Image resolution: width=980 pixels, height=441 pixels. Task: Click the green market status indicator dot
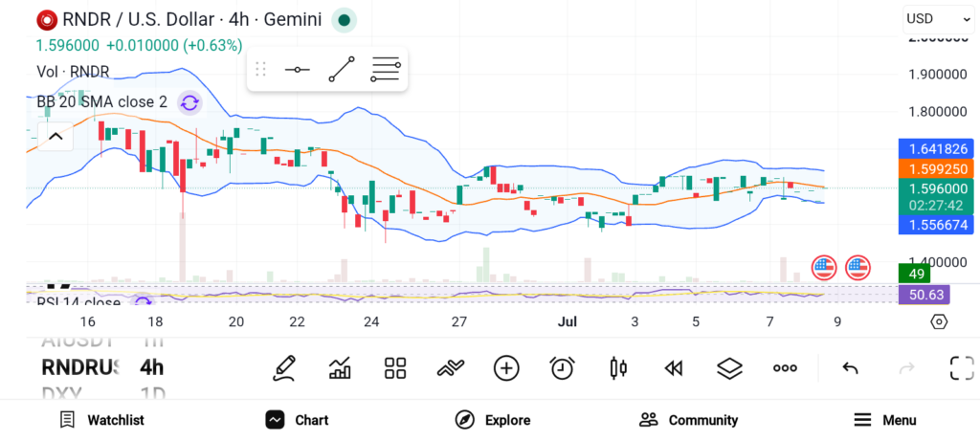344,20
